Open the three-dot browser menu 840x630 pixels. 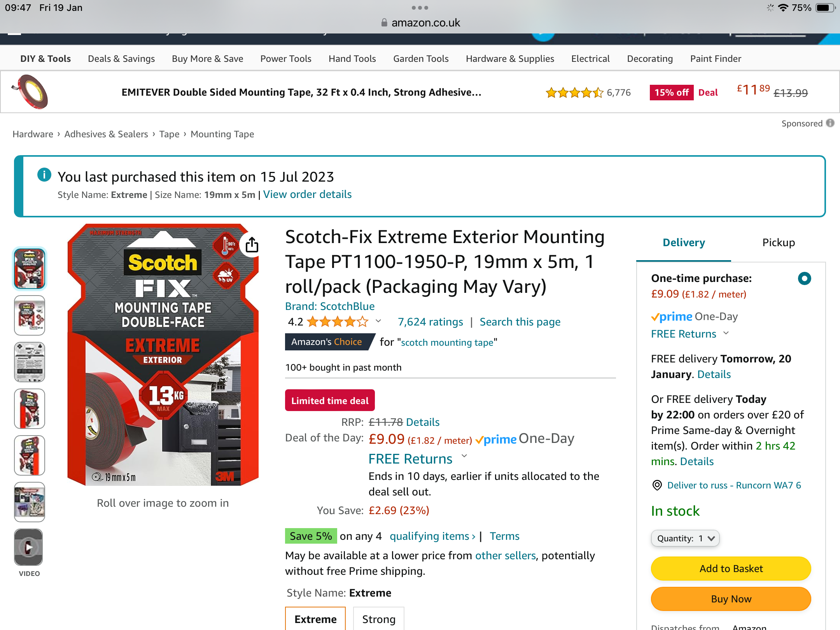click(420, 7)
